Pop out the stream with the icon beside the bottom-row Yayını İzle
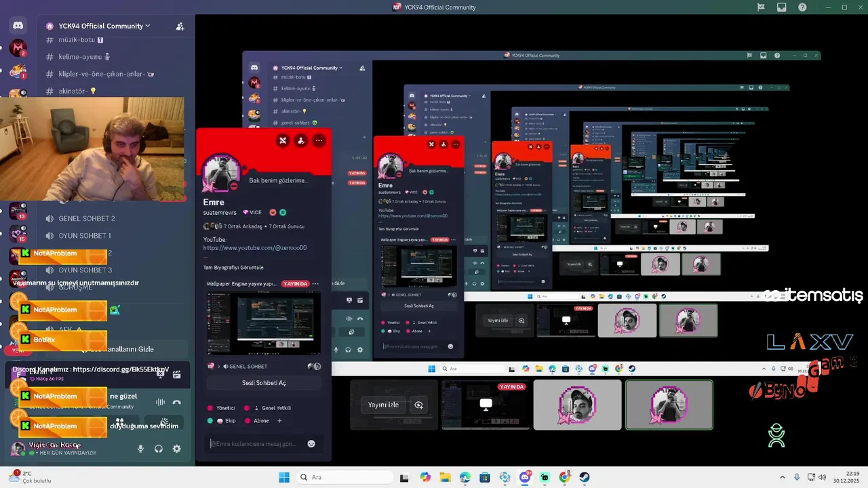This screenshot has width=868, height=488. point(418,405)
